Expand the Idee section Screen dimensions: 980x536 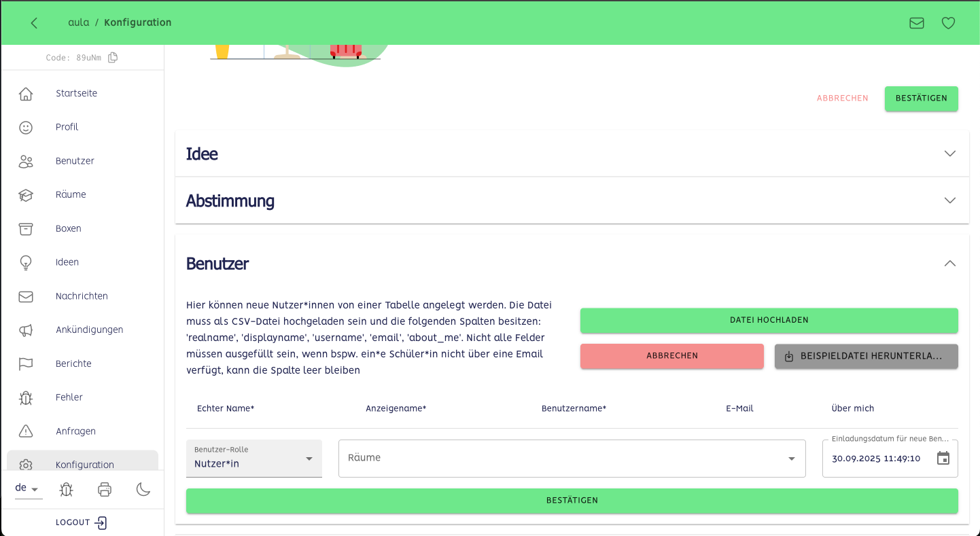(949, 154)
